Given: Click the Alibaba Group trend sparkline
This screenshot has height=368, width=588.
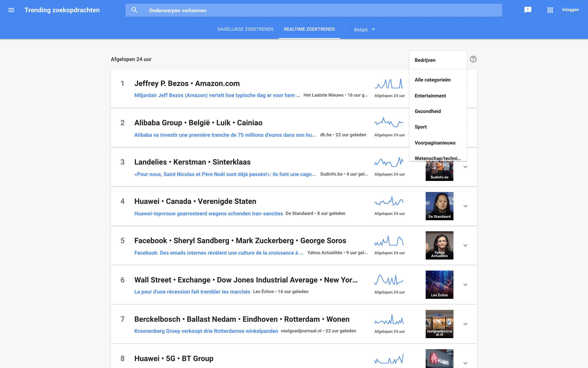Looking at the screenshot, I should (389, 122).
